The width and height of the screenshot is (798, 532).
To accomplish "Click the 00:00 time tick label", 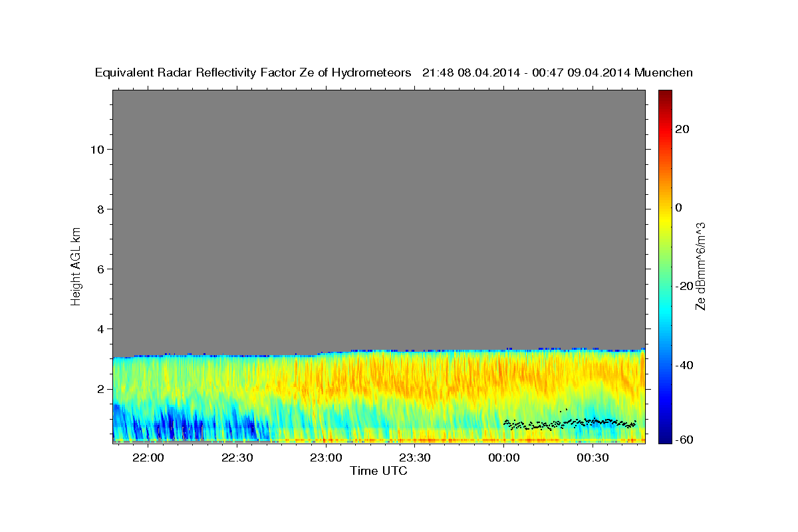I will (504, 458).
